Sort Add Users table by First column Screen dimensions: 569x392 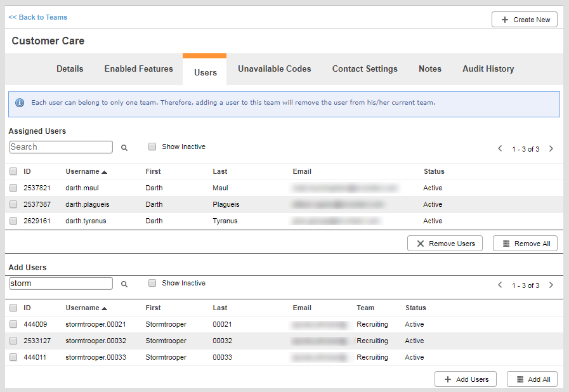pyautogui.click(x=153, y=308)
